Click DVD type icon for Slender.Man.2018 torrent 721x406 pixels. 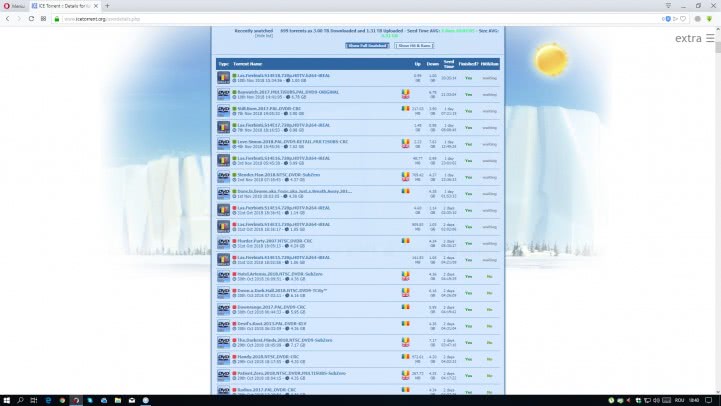(x=223, y=176)
